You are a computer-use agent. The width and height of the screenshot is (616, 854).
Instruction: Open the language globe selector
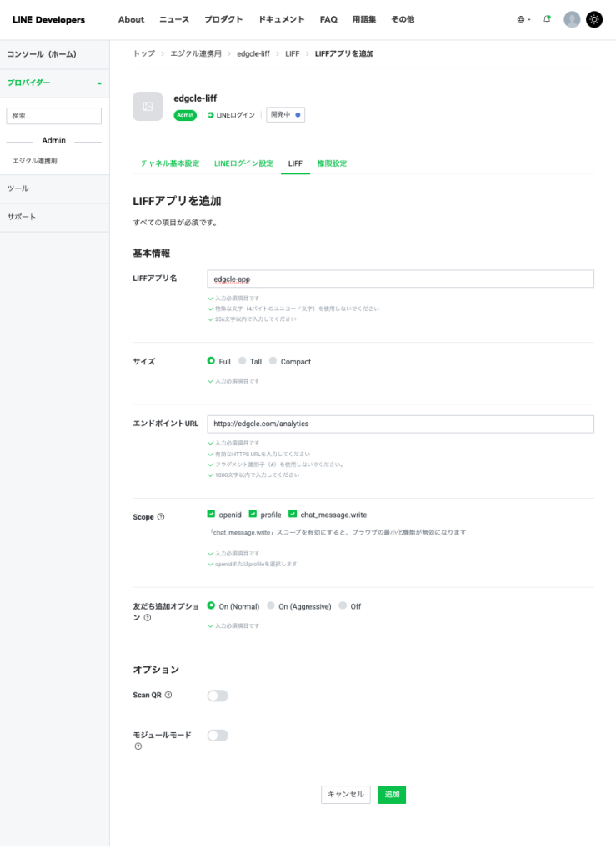(x=523, y=20)
